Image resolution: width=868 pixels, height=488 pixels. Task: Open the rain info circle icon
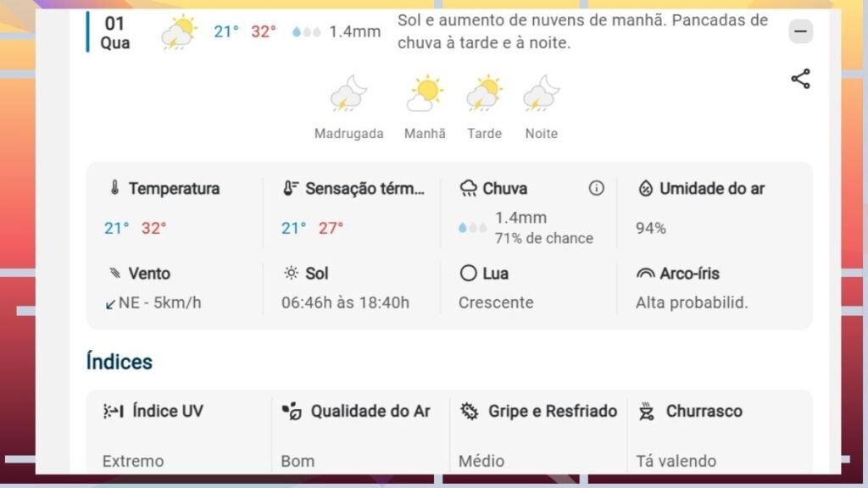coord(597,188)
